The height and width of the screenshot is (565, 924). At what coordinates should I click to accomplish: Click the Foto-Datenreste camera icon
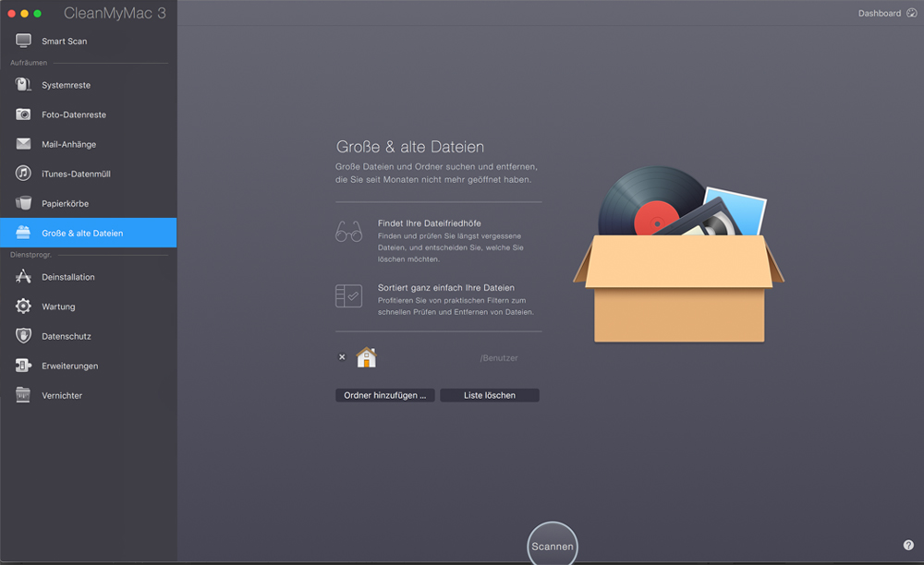(x=24, y=114)
